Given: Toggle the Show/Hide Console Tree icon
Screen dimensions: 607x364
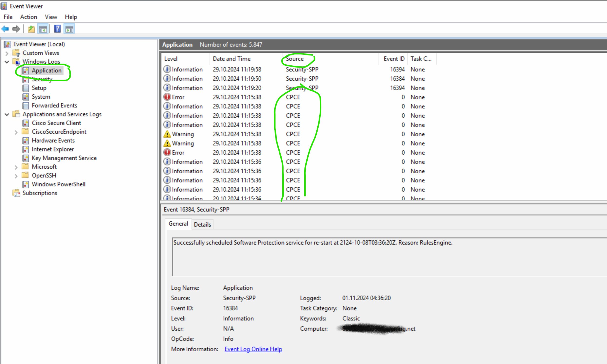Looking at the screenshot, I should tap(43, 29).
